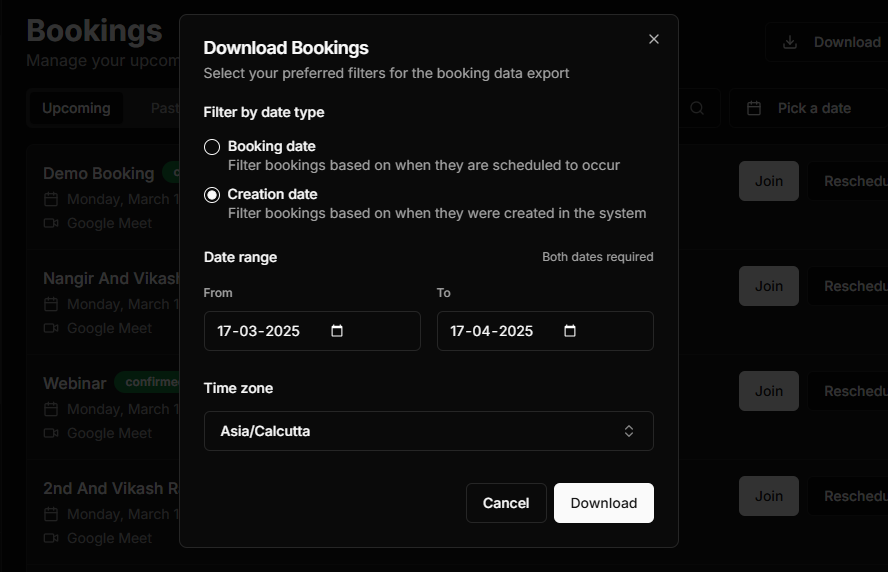Image resolution: width=888 pixels, height=572 pixels.
Task: Click the download arrow icon in header
Action: click(x=790, y=42)
